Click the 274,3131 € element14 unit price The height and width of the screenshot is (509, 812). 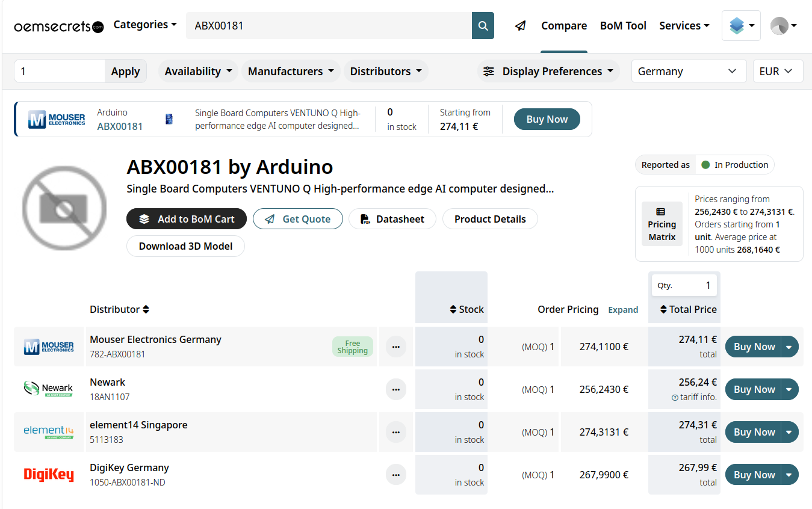coord(604,432)
